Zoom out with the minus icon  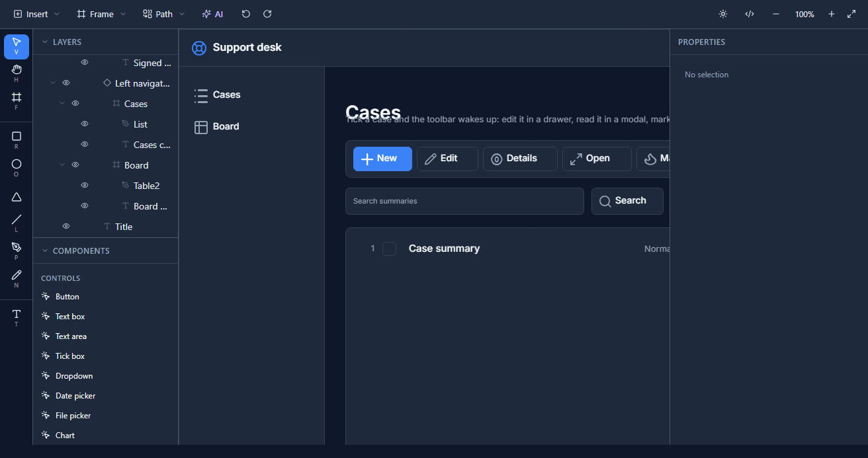pyautogui.click(x=776, y=14)
